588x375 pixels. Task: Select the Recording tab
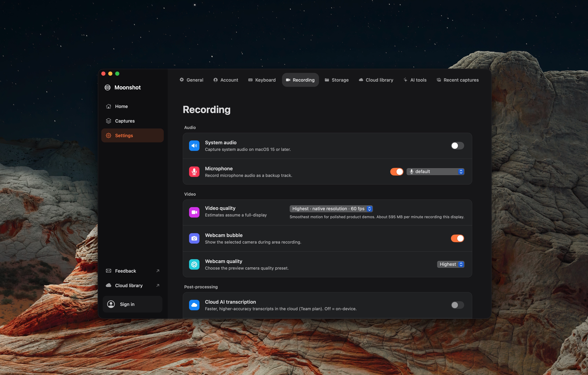(300, 80)
